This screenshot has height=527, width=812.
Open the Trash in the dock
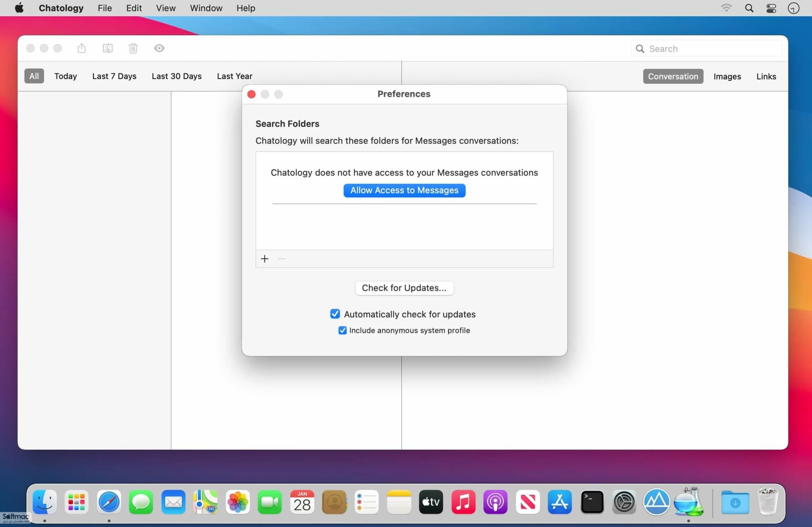(768, 502)
